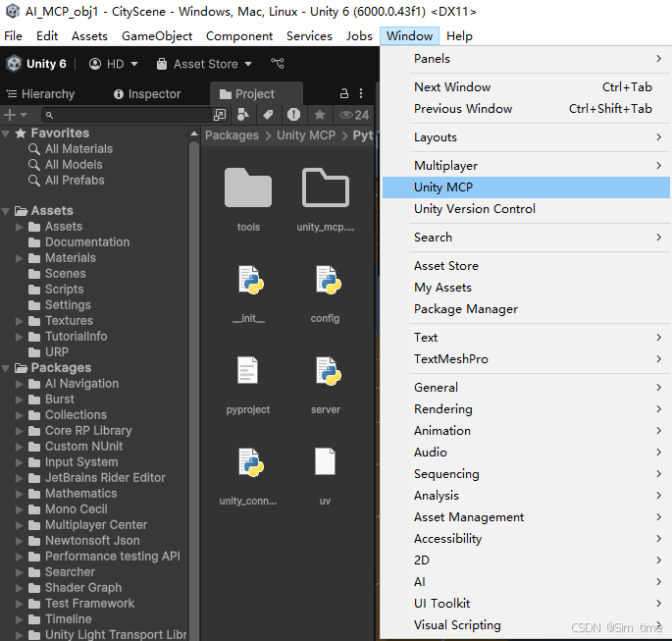Collapse the Favorites tree section
The image size is (672, 641).
pyautogui.click(x=6, y=134)
